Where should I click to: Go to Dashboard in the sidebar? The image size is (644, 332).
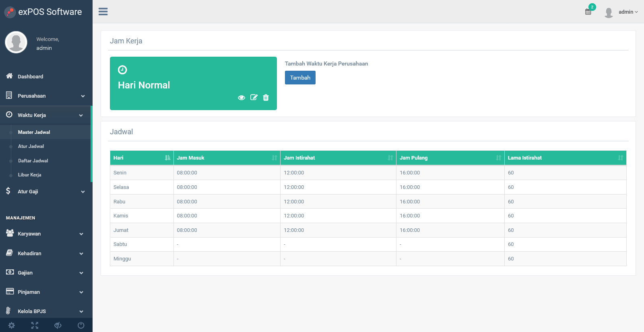[46, 77]
